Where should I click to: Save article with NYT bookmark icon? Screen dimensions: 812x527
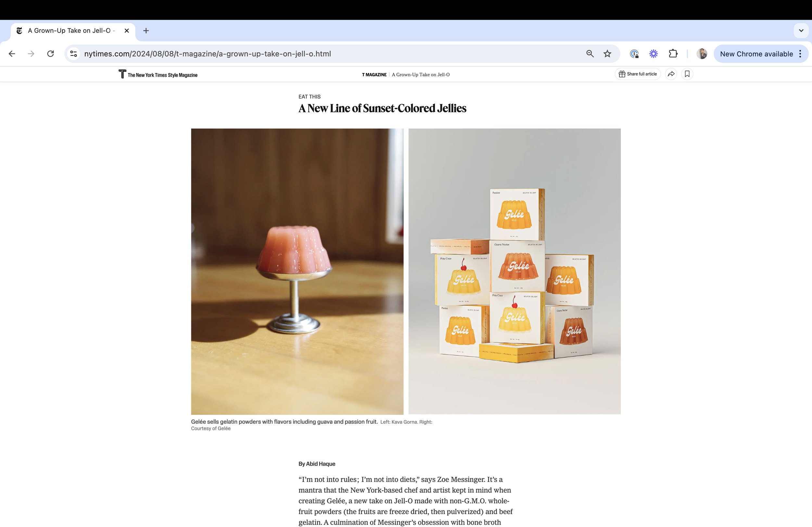point(687,74)
